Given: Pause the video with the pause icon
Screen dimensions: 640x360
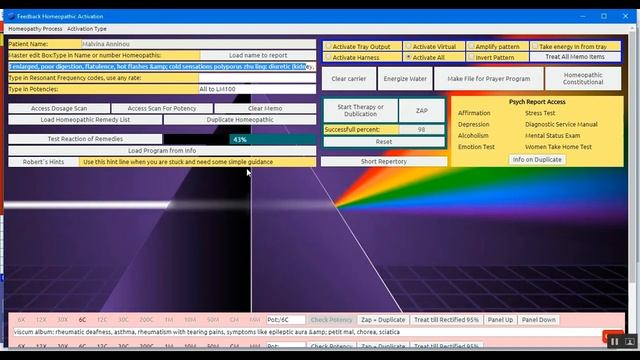Looking at the screenshot, I should 614,342.
